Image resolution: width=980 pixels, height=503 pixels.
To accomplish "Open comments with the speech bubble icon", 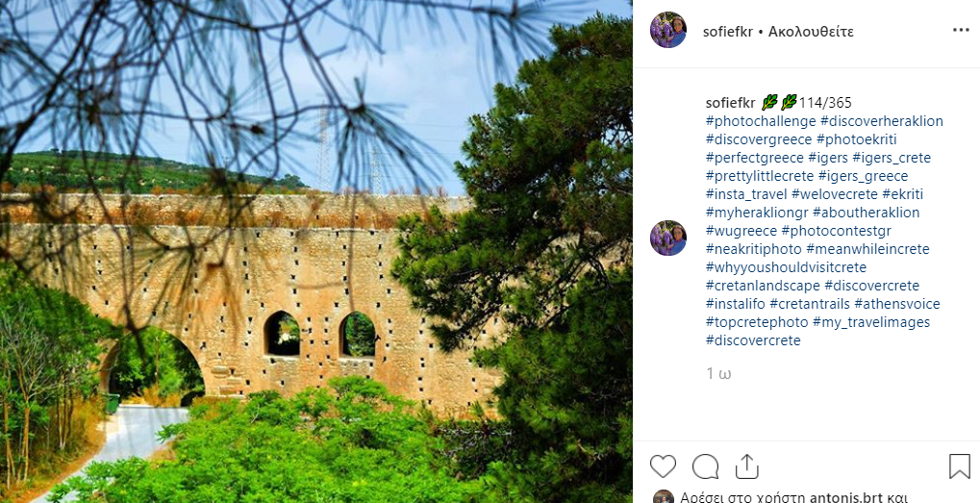I will point(705,466).
